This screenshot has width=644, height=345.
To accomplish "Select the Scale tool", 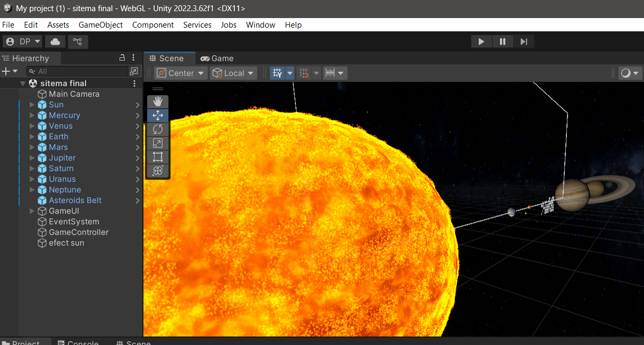I will [x=158, y=143].
